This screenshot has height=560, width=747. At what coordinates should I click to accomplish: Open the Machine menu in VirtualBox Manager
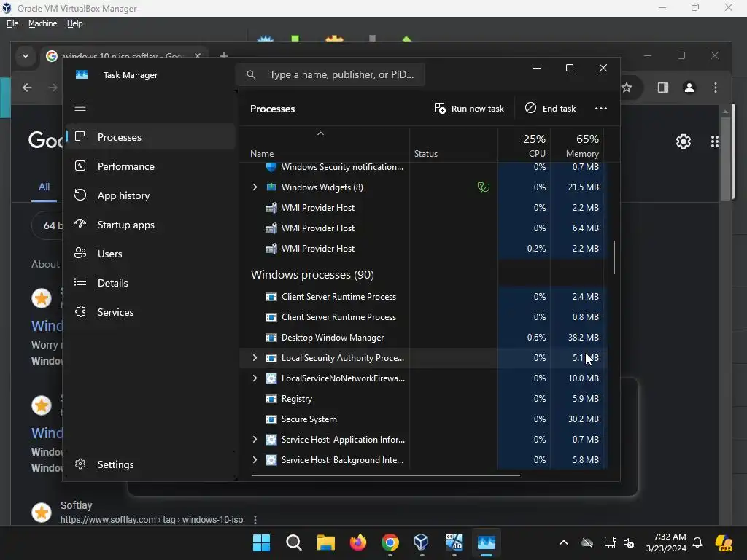[43, 23]
